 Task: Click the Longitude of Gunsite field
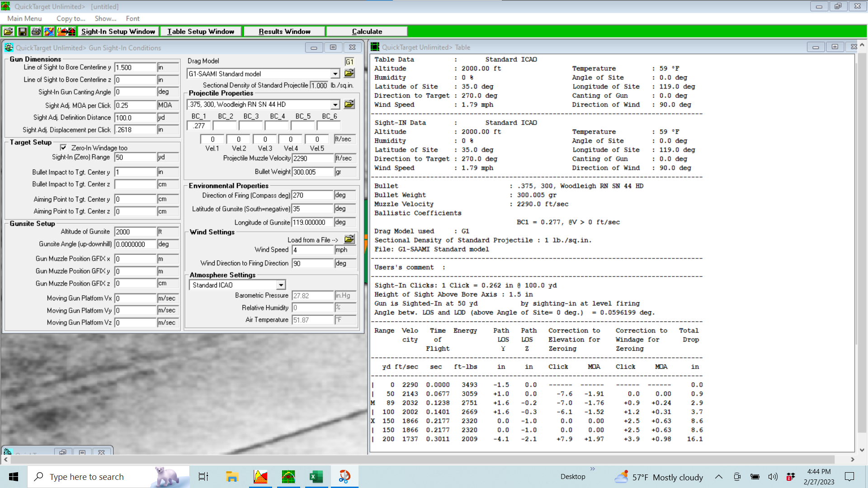coord(313,223)
